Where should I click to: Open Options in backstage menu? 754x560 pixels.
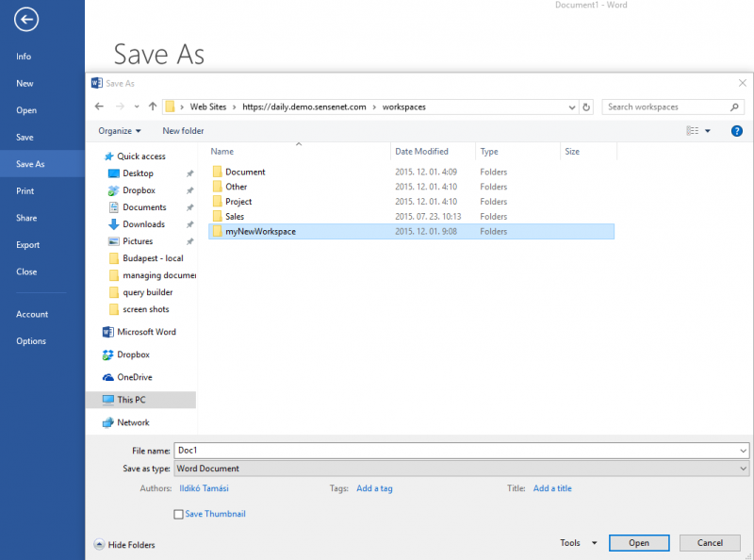click(x=31, y=341)
